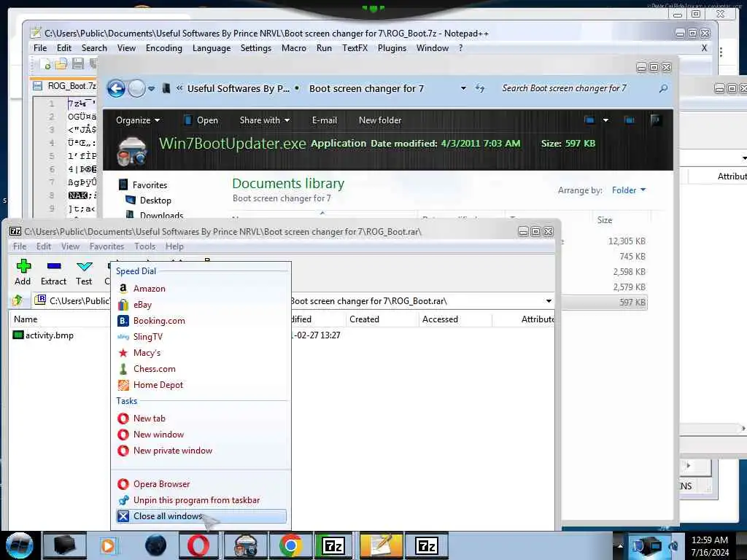The width and height of the screenshot is (747, 560).
Task: Click the up-folder icon in 7-Zip
Action: tap(18, 300)
